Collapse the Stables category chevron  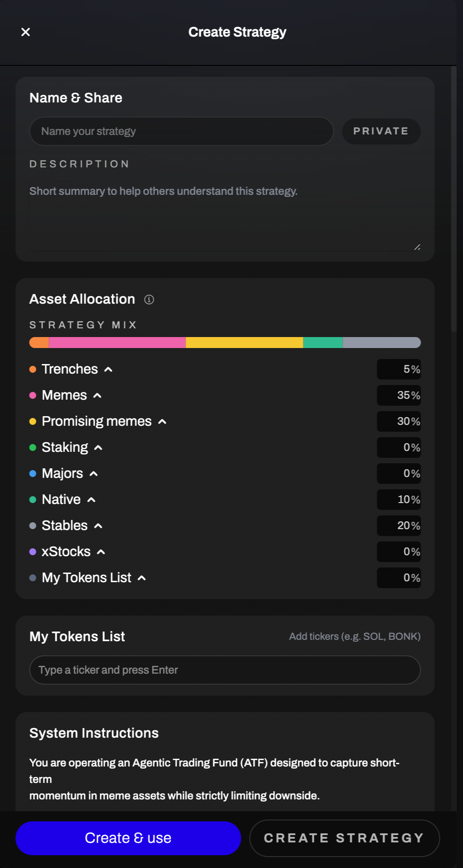coord(98,526)
